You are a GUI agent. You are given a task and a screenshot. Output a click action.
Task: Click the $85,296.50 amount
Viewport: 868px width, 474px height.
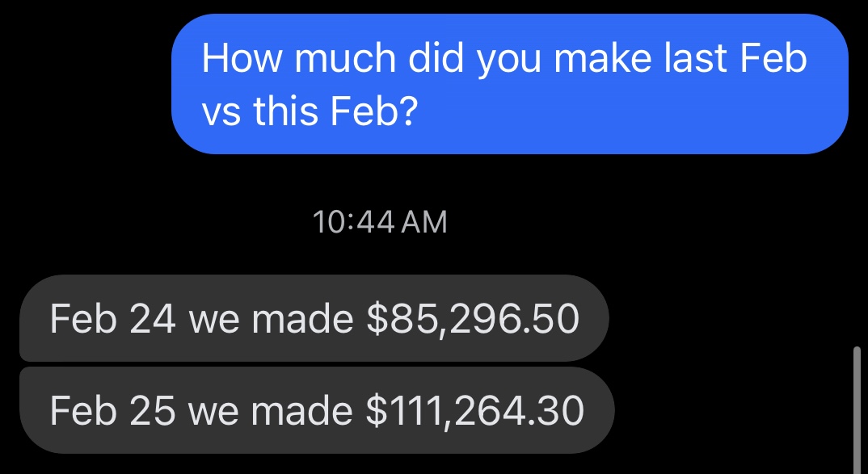coord(473,320)
